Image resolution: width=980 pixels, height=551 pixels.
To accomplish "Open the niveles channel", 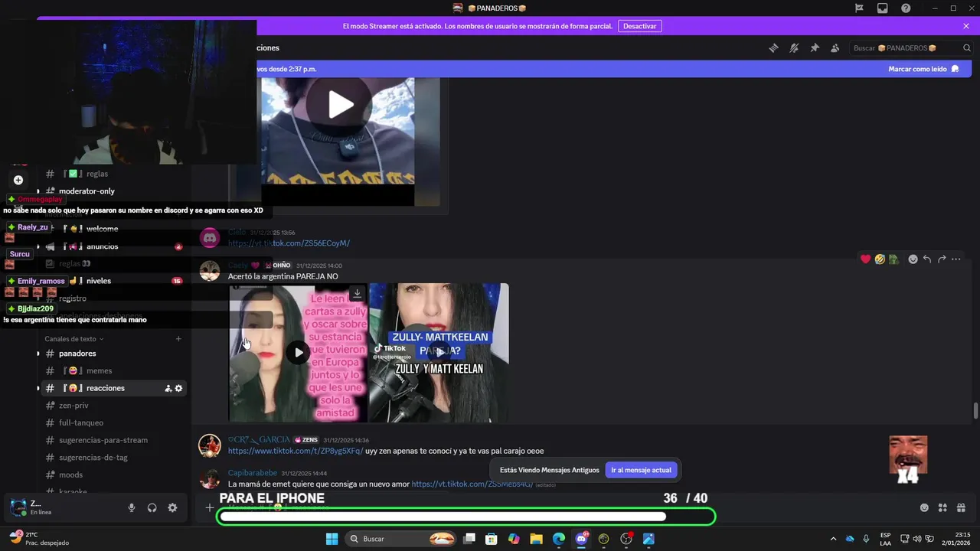I will (113, 281).
